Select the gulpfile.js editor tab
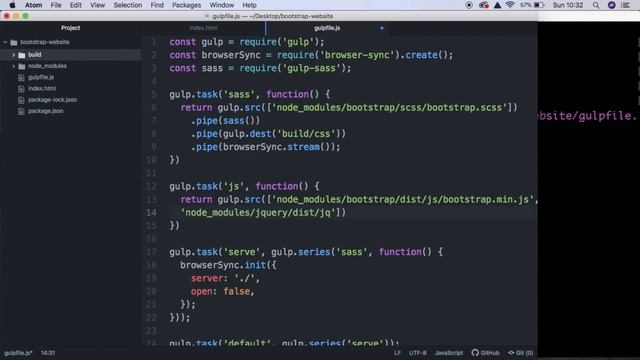 327,28
